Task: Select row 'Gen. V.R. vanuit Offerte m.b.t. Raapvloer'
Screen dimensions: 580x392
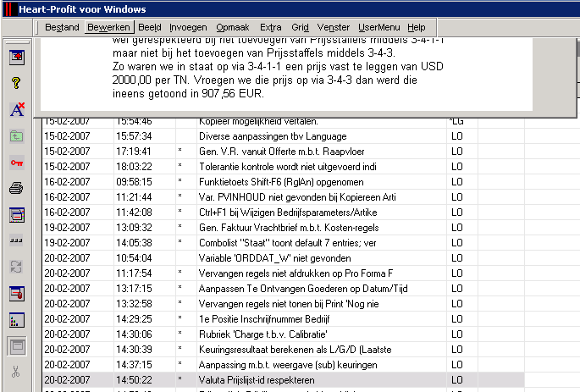Action: point(283,152)
